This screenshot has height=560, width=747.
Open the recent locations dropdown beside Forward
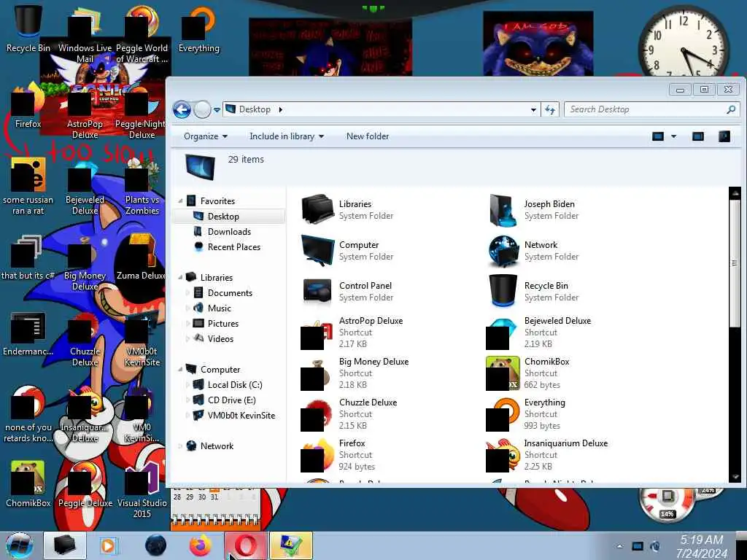[x=217, y=110]
